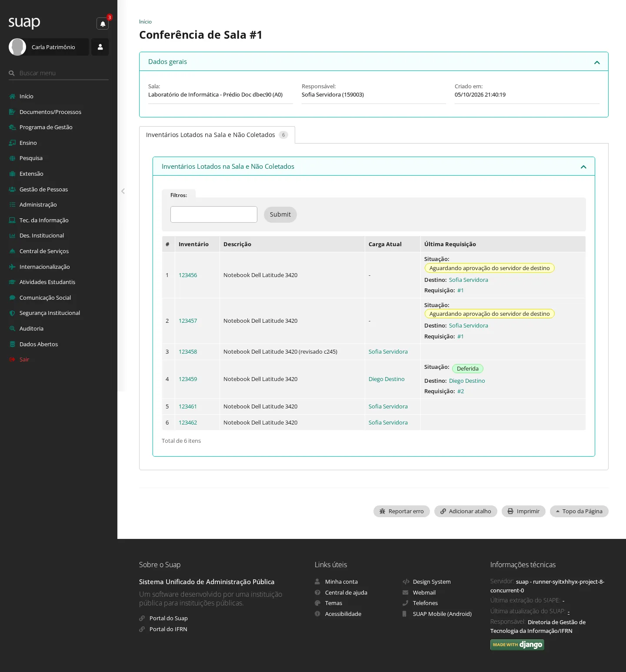The height and width of the screenshot is (672, 626).
Task: Collapse the sidebar with the arrow handle
Action: point(123,191)
